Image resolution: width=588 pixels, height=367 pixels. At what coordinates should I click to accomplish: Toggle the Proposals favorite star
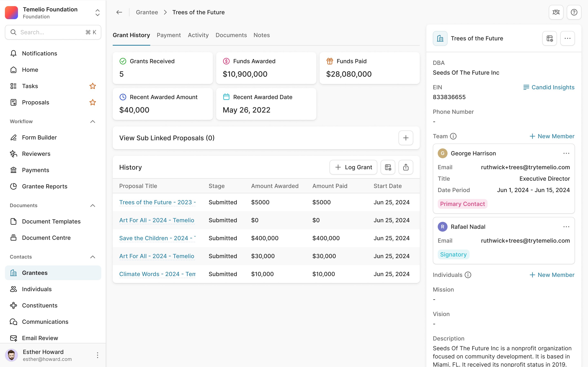coord(92,102)
